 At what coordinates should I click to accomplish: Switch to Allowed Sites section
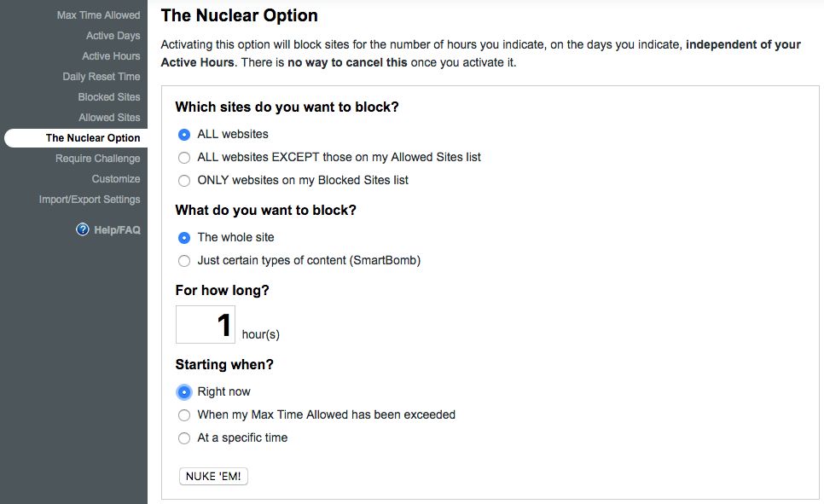tap(109, 118)
